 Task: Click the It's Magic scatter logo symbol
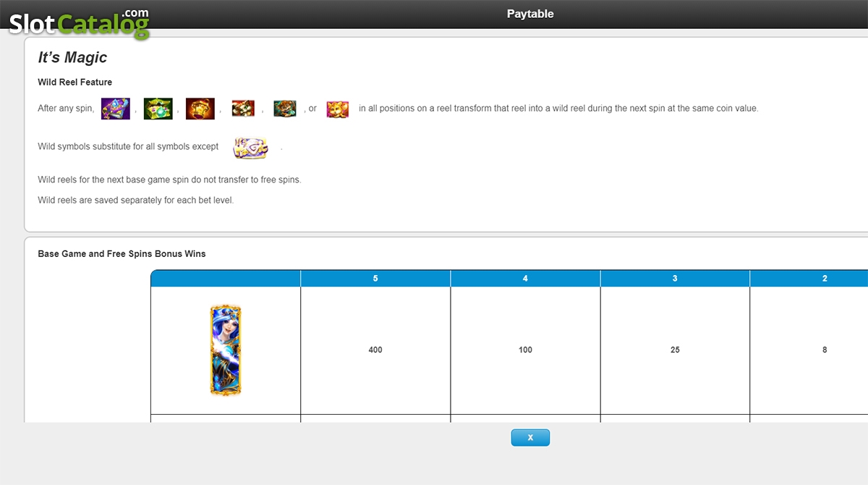(250, 148)
